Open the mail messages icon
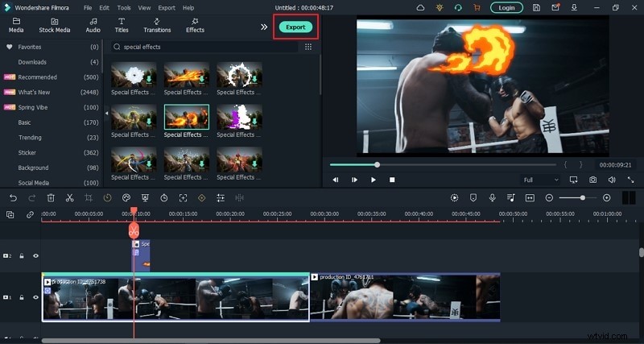Viewport: 644px width, 344px height. coord(555,7)
